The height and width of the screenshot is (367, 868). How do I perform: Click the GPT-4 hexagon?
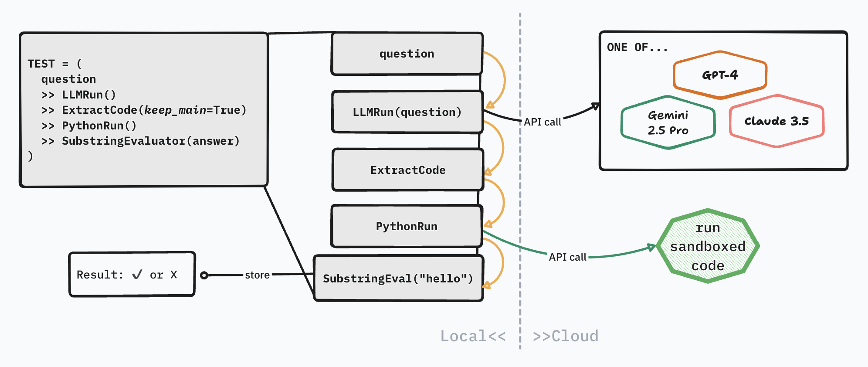click(720, 75)
